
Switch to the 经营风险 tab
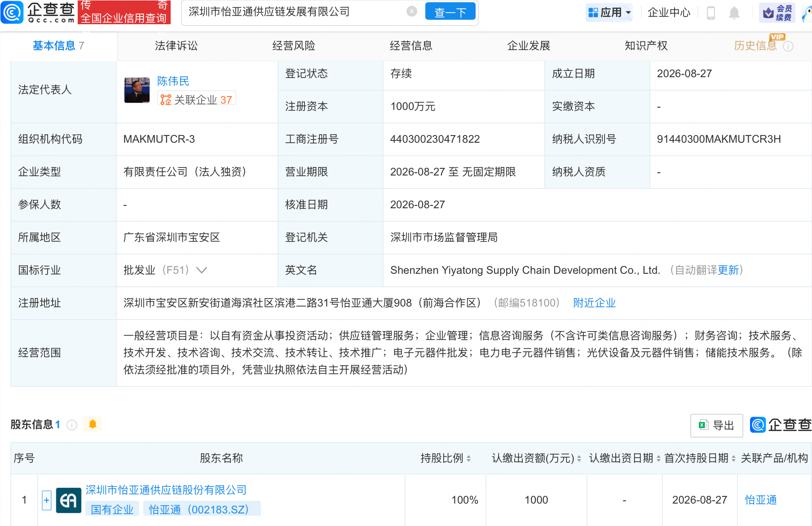(294, 46)
